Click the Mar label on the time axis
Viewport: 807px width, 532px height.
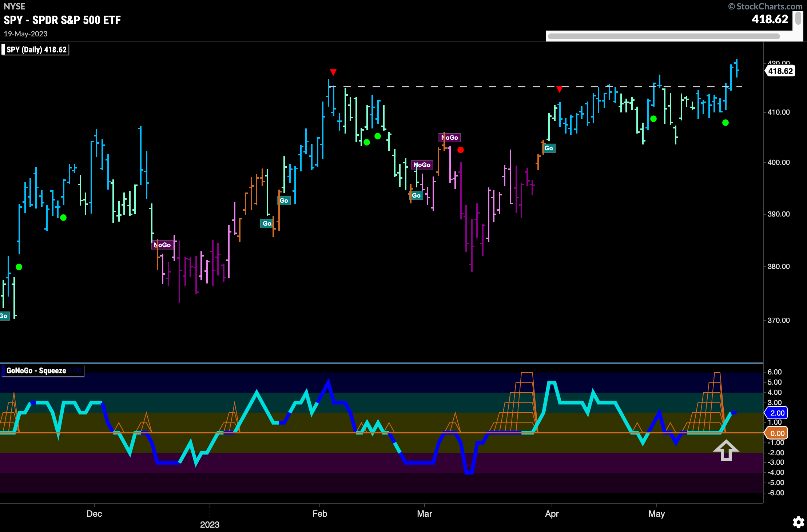(x=425, y=514)
